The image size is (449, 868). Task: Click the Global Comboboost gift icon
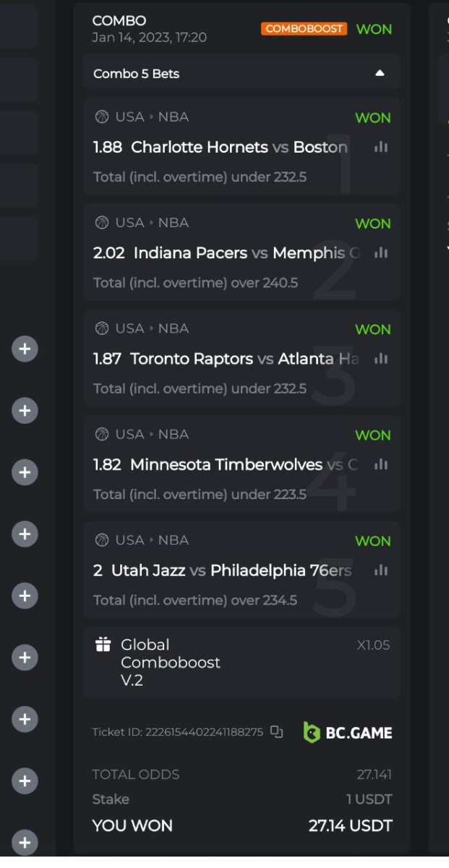click(x=103, y=644)
